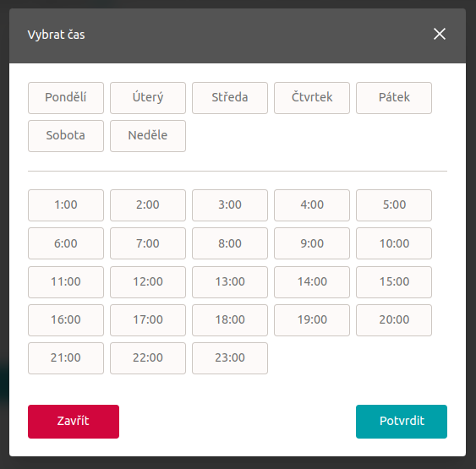Image resolution: width=476 pixels, height=469 pixels.
Task: Pick the 20:00 time button
Action: tap(394, 320)
